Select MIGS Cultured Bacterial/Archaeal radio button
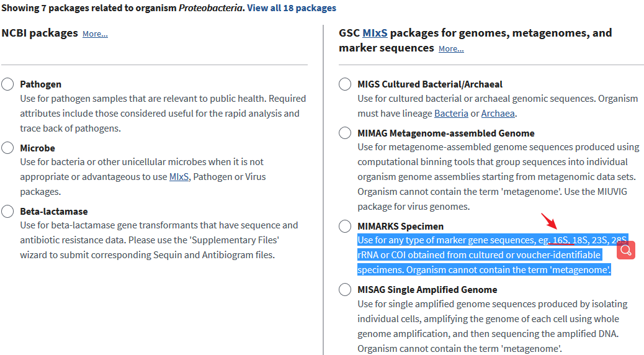The image size is (644, 355). (x=345, y=84)
